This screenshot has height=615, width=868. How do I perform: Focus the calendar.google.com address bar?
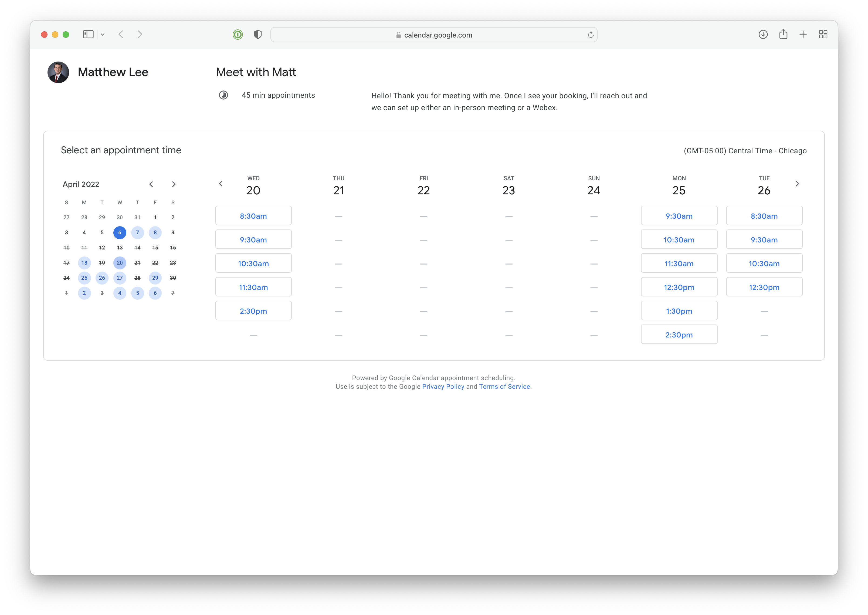tap(434, 35)
